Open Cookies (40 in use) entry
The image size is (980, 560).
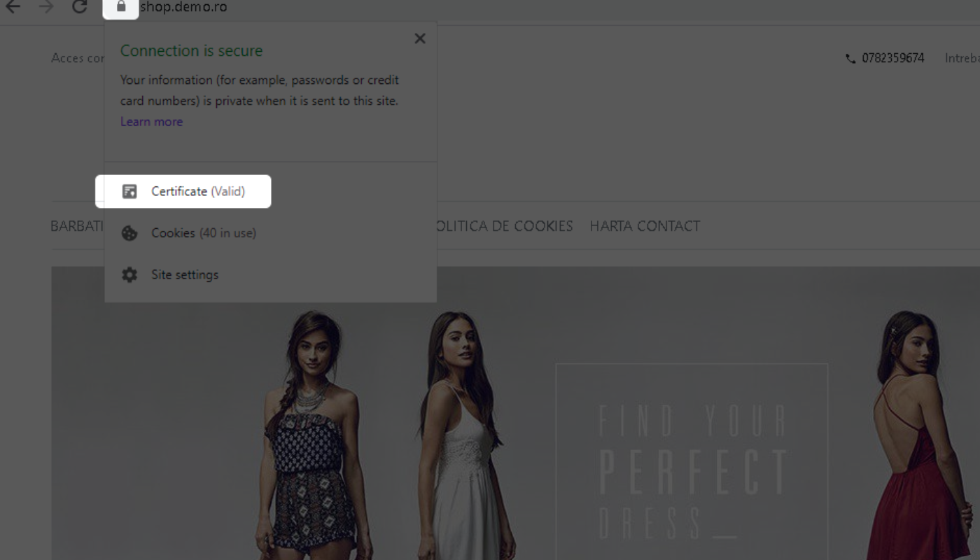click(x=271, y=233)
